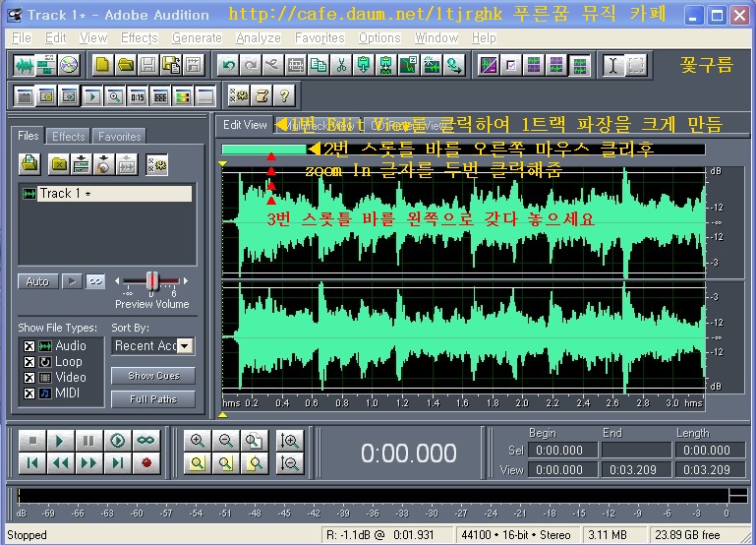Switch to Edit Waveform View icon
756x545 pixels.
[25, 65]
